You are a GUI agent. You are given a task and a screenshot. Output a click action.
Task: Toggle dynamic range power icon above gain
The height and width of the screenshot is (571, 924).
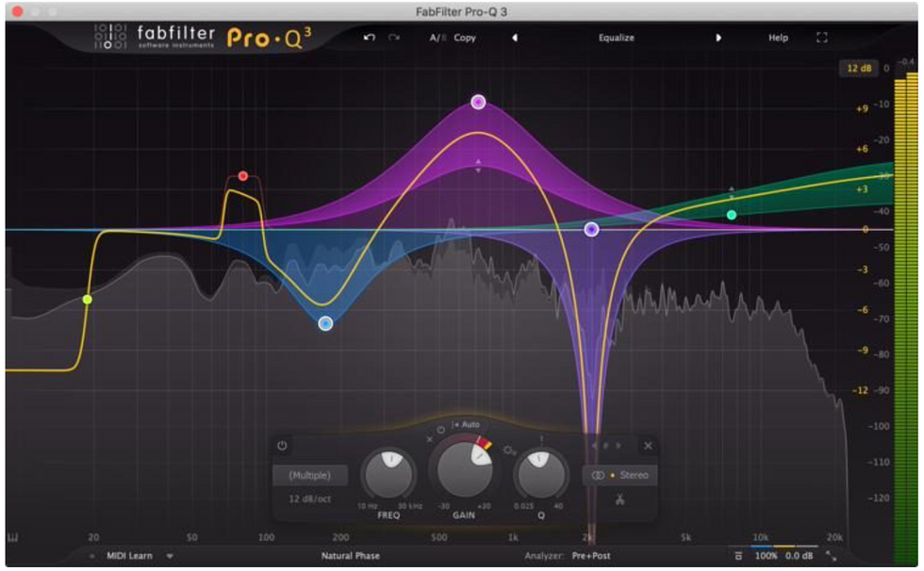pos(441,431)
